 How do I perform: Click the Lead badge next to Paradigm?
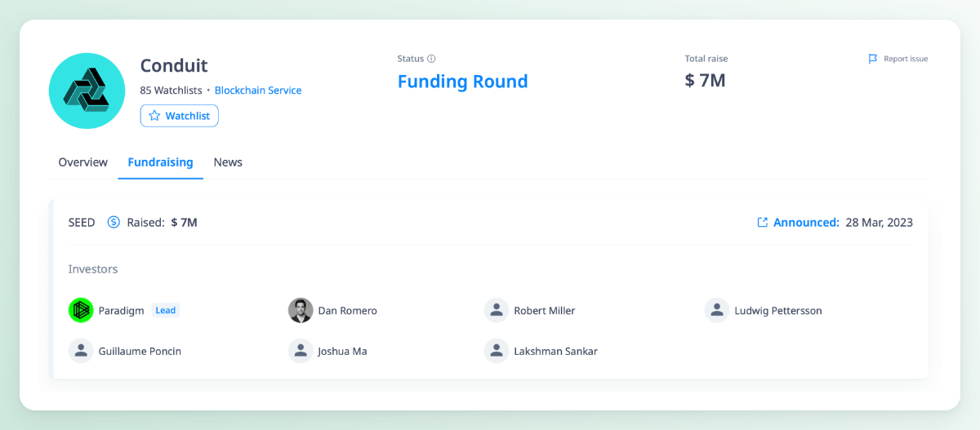pos(166,310)
